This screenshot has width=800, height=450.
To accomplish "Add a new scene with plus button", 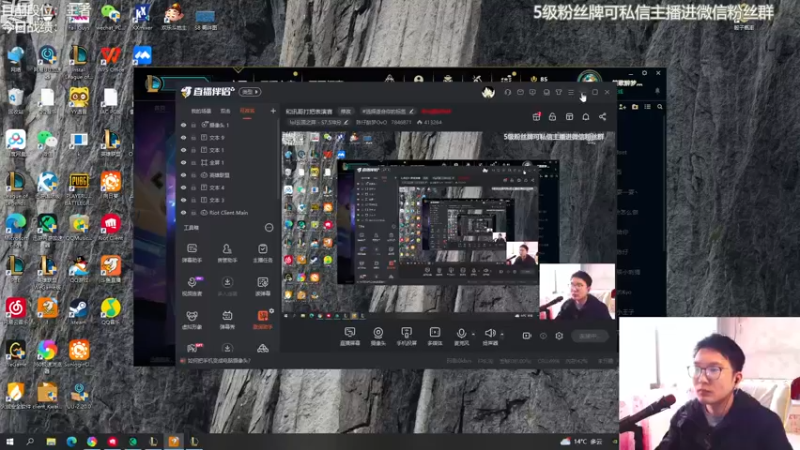I will 273,111.
